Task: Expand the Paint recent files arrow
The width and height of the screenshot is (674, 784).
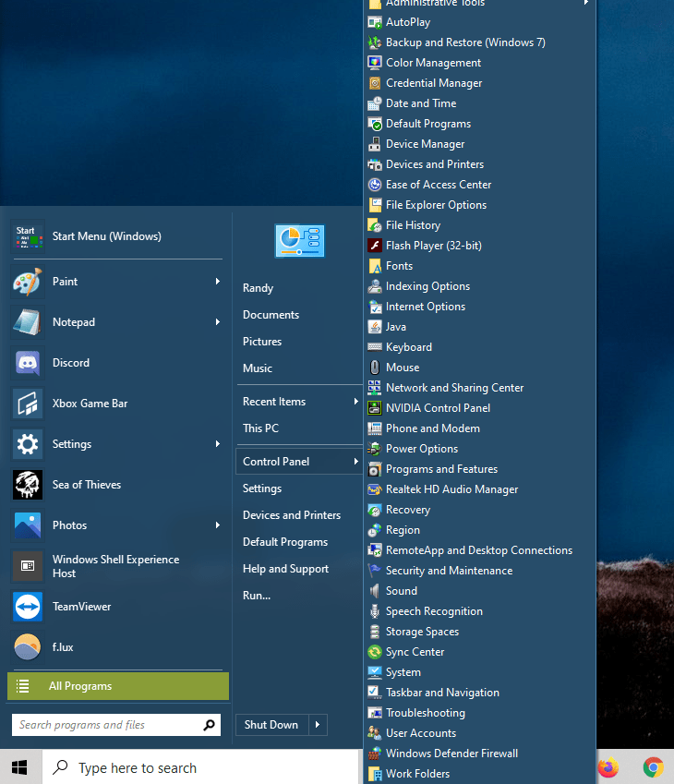Action: 218,282
